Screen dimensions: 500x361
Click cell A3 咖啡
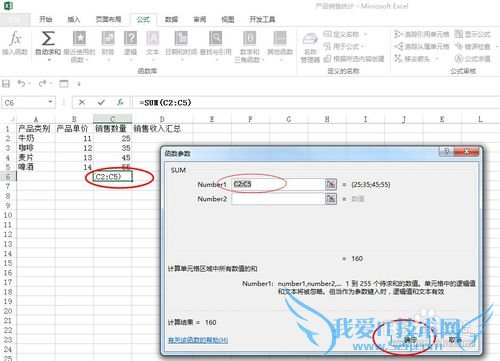coord(36,148)
